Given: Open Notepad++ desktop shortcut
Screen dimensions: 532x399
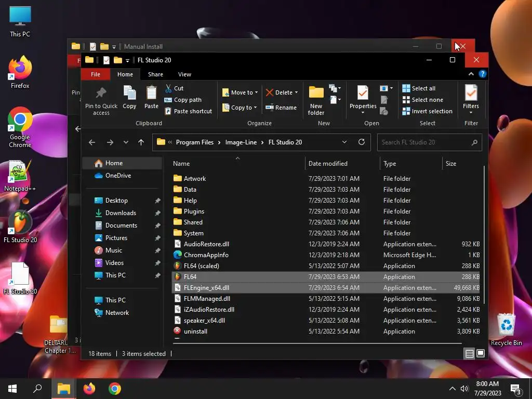Looking at the screenshot, I should pyautogui.click(x=20, y=176).
